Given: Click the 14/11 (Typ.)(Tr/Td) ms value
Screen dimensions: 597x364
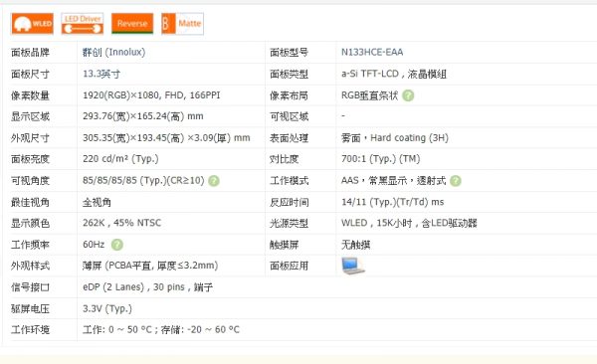Looking at the screenshot, I should pyautogui.click(x=393, y=202).
